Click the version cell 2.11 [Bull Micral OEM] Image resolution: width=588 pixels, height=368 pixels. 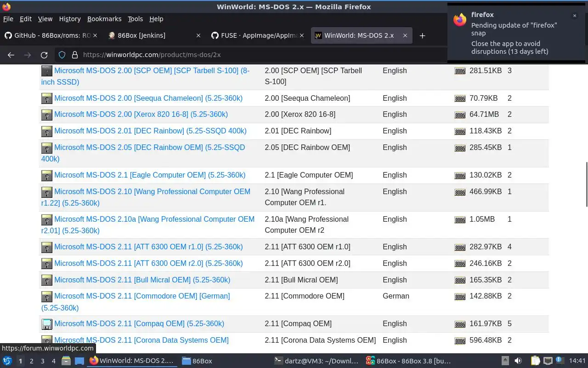click(301, 280)
